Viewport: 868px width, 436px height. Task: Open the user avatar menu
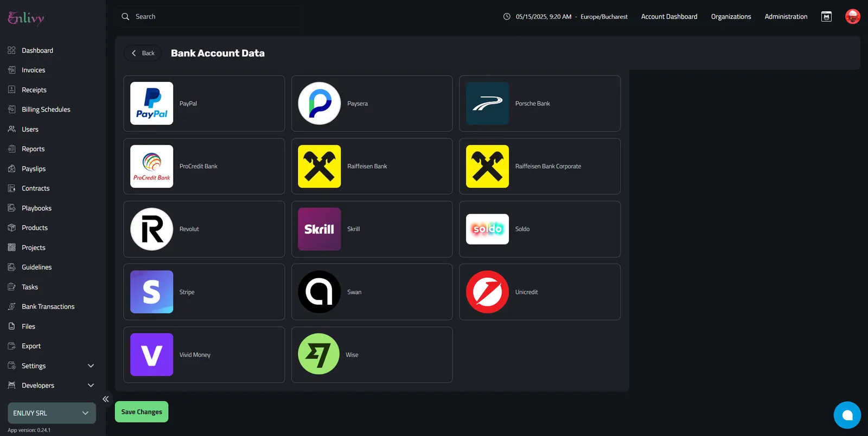(x=853, y=17)
